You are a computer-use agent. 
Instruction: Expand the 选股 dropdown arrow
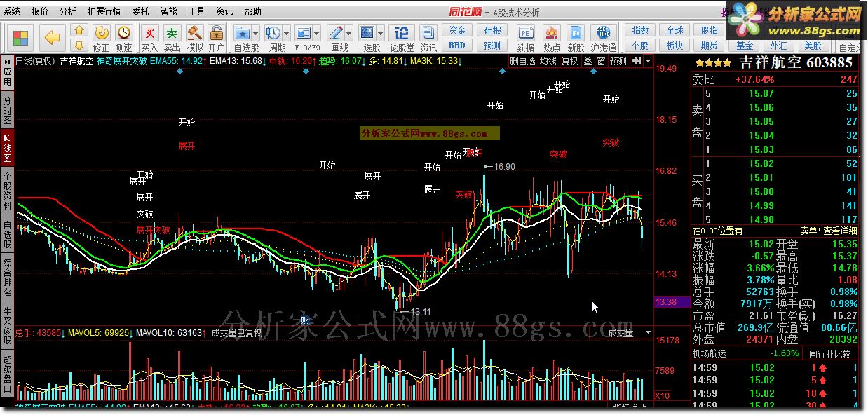coord(381,33)
